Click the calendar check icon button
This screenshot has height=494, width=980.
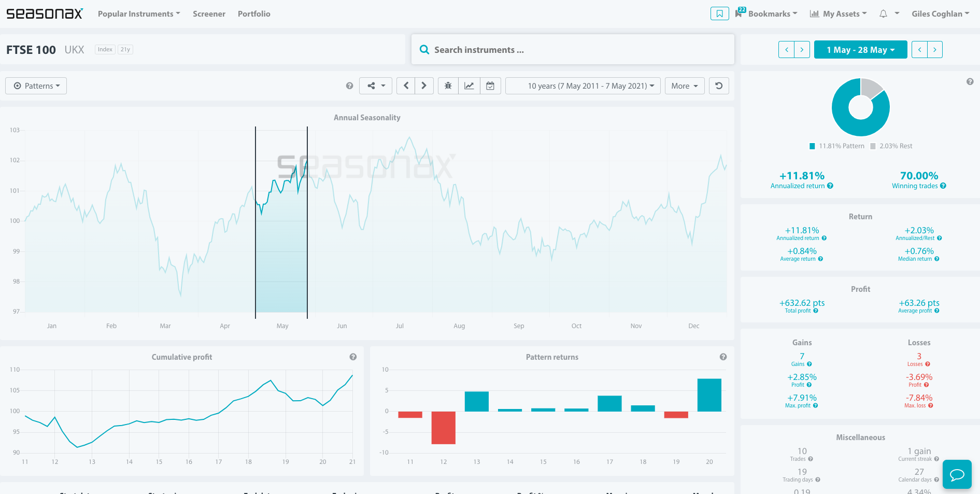(x=490, y=86)
